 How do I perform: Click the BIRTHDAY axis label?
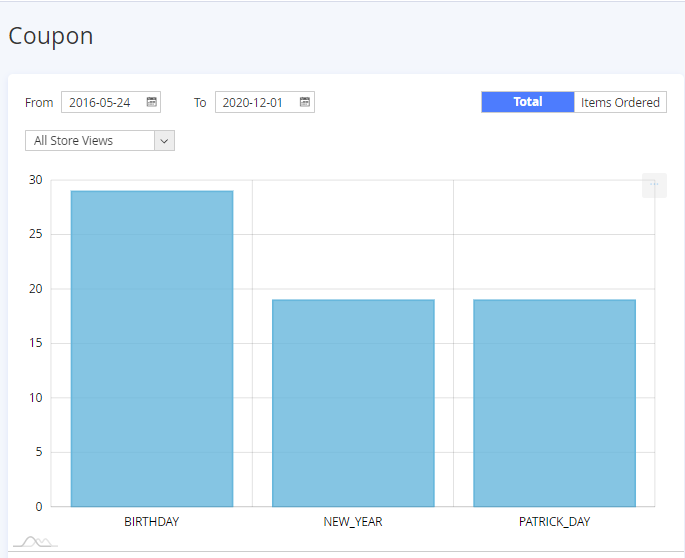click(152, 522)
